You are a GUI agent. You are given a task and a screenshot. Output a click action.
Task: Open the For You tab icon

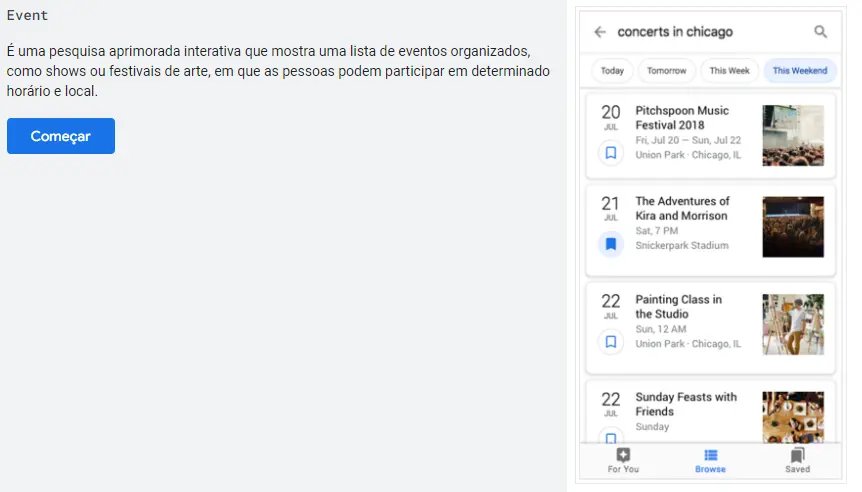pyautogui.click(x=623, y=455)
